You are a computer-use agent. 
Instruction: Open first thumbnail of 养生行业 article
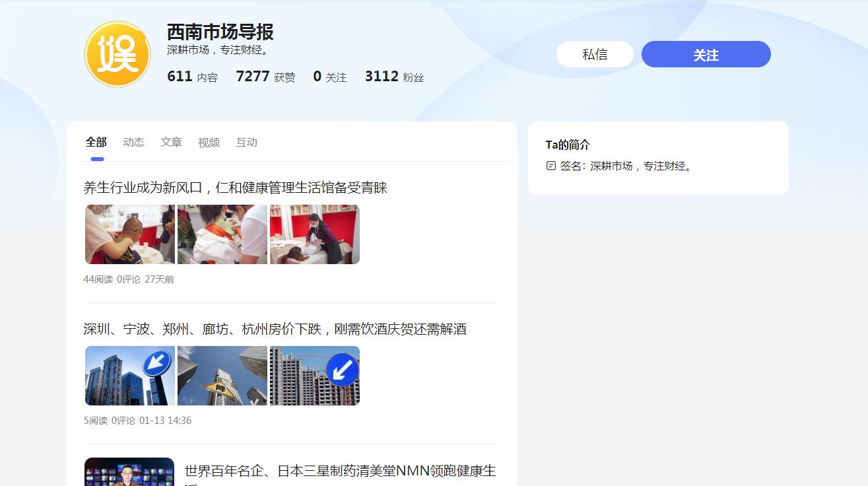pyautogui.click(x=130, y=234)
